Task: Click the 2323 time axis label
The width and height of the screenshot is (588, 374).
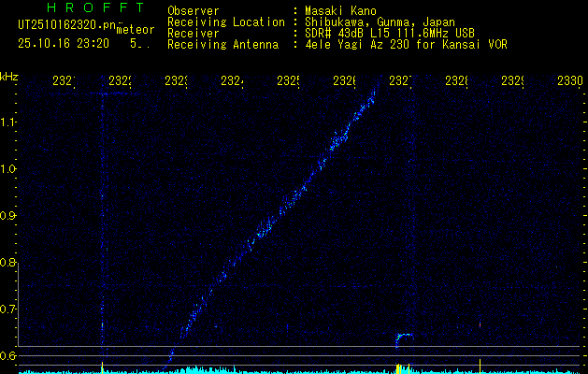Action: click(x=177, y=80)
